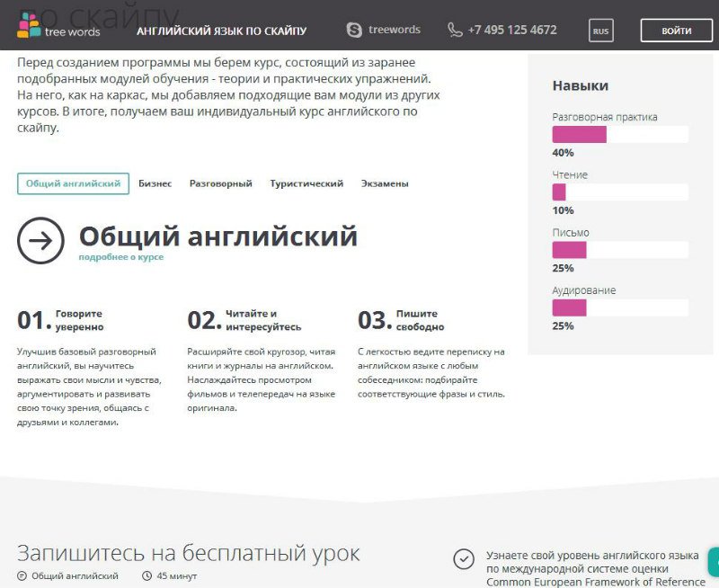Click the 45 минут text
This screenshot has height=588, width=719.
coord(176,575)
